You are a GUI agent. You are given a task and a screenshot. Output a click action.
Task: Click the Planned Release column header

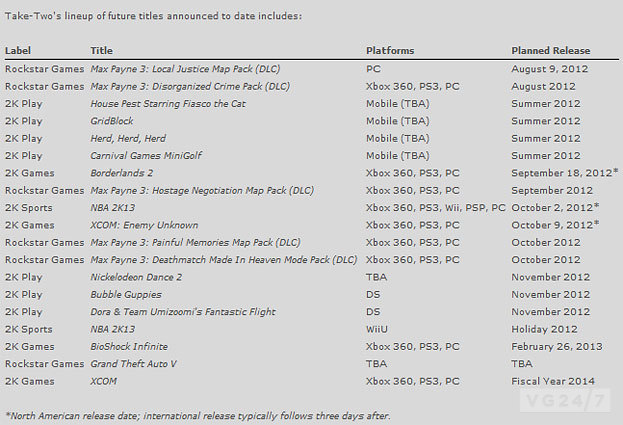[550, 51]
